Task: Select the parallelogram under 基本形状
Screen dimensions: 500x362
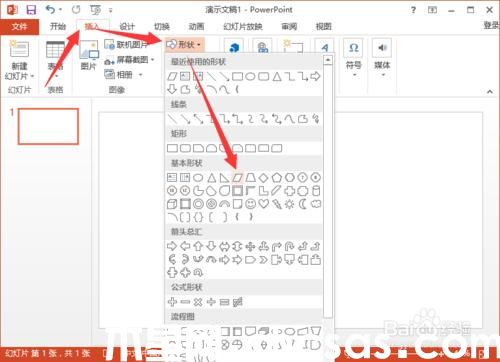Action: tap(237, 177)
